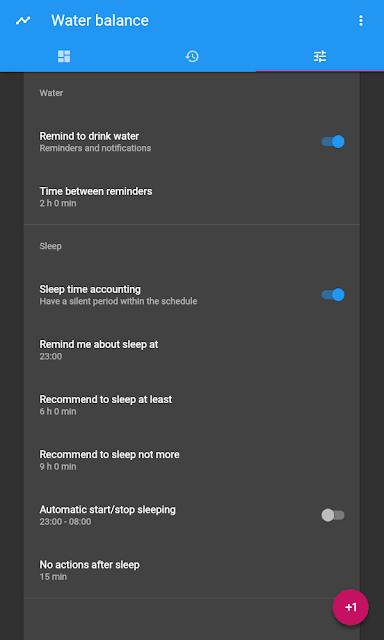Switch to the dashboard tab icon
This screenshot has width=384, height=640.
(64, 56)
